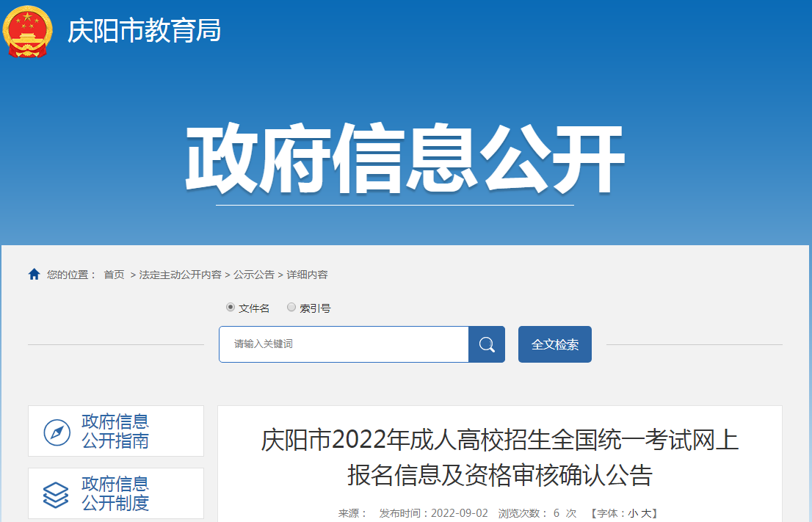Click the magnifier search icon button
812x522 pixels.
point(486,344)
